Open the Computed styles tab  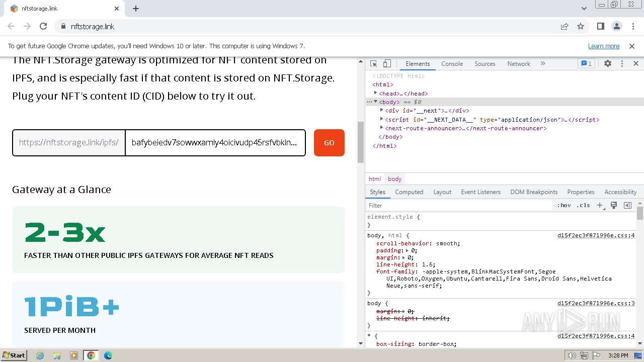409,192
